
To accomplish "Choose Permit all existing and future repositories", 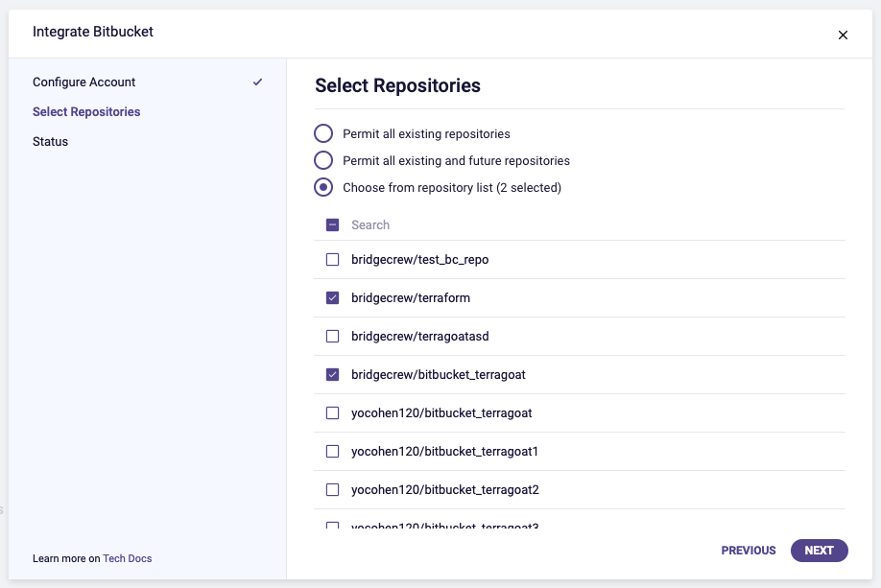I will [324, 160].
